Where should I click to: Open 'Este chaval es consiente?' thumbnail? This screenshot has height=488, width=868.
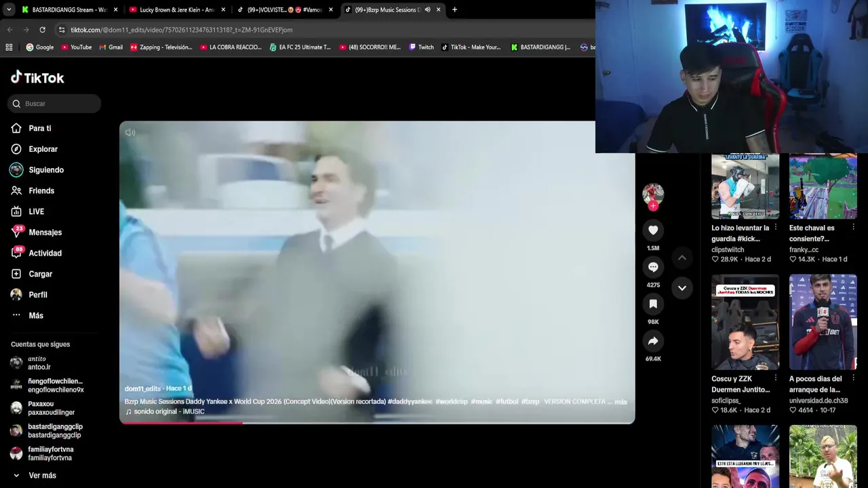coord(823,186)
